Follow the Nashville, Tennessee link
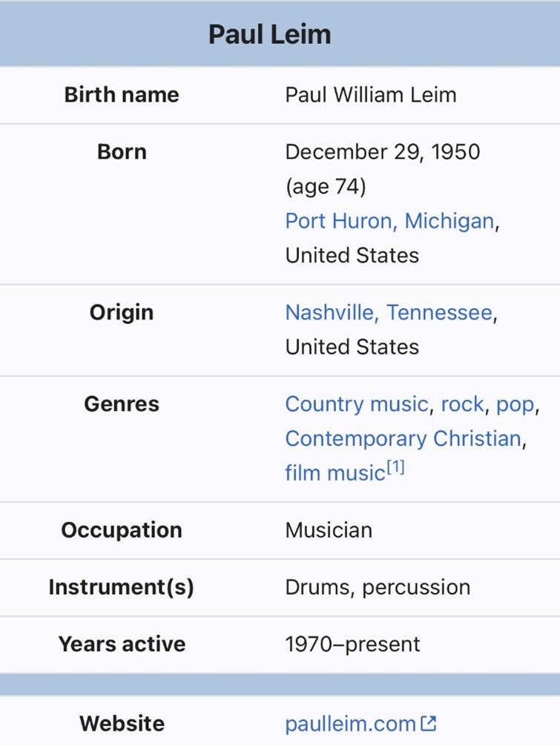Screen dimensions: 560x746 pos(389,312)
